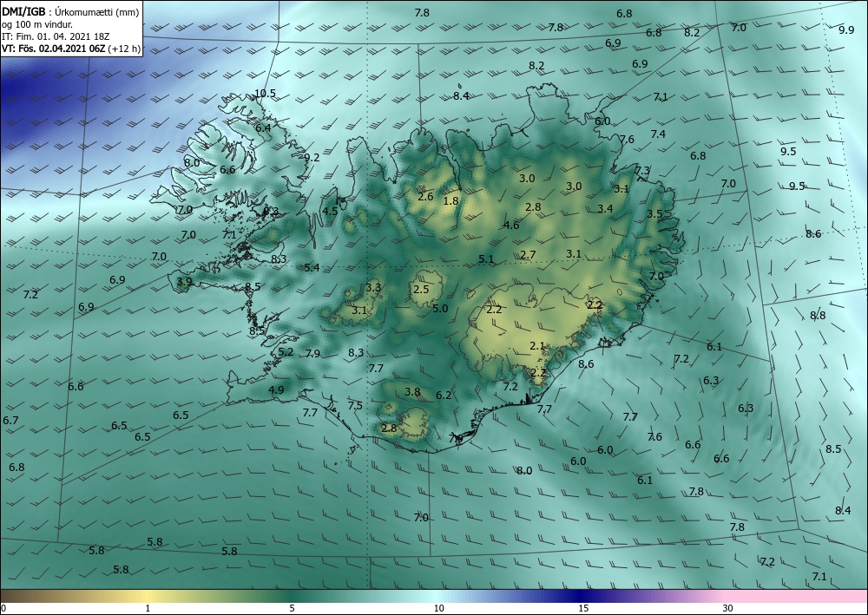Click the value "2.1" on Vatnajökull

click(x=537, y=346)
